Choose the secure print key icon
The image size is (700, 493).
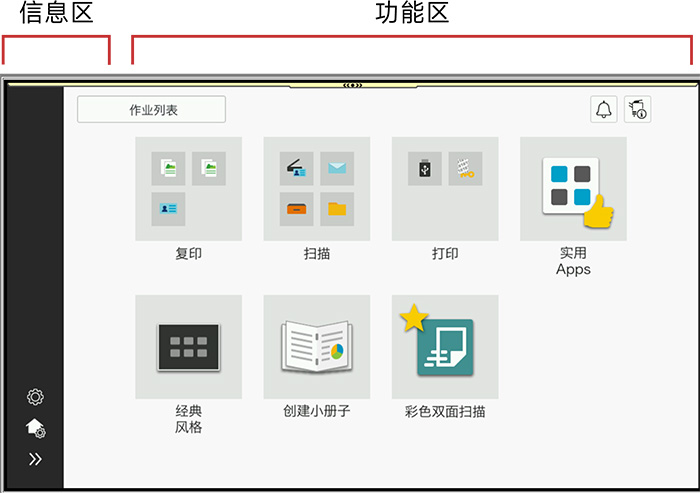tap(465, 168)
